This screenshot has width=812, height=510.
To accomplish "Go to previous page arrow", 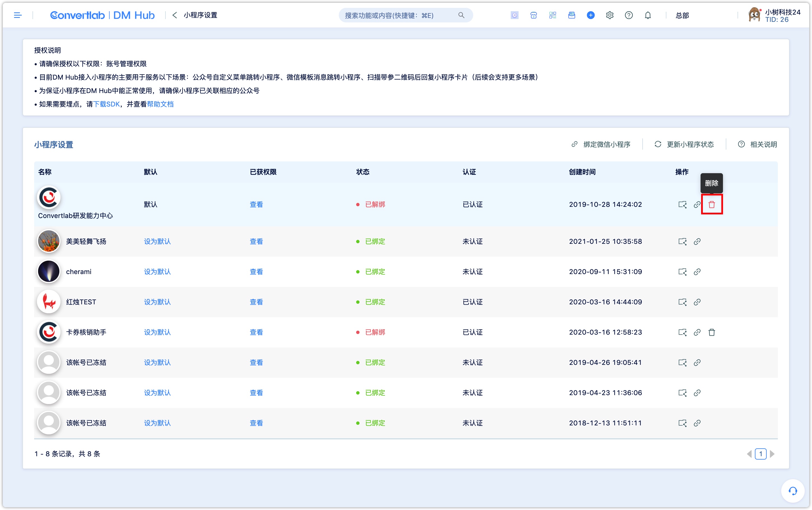I will pyautogui.click(x=749, y=454).
